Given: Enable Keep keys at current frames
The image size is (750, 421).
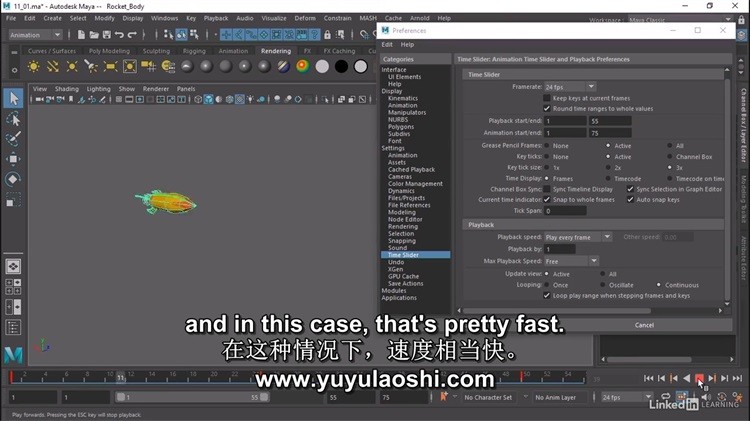Looking at the screenshot, I should 547,98.
